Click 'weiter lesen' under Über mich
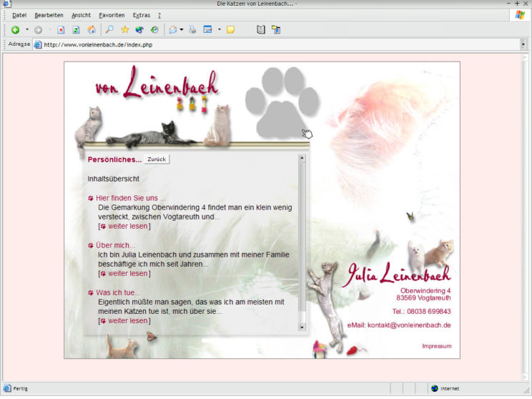532x399 pixels. pyautogui.click(x=128, y=273)
